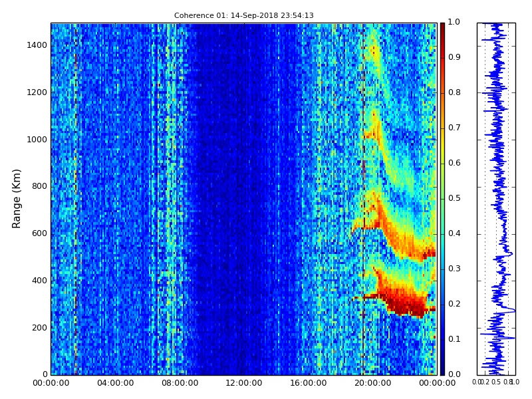Click the 400 range tick label
Screen dimensions: 532x399
coord(39,281)
